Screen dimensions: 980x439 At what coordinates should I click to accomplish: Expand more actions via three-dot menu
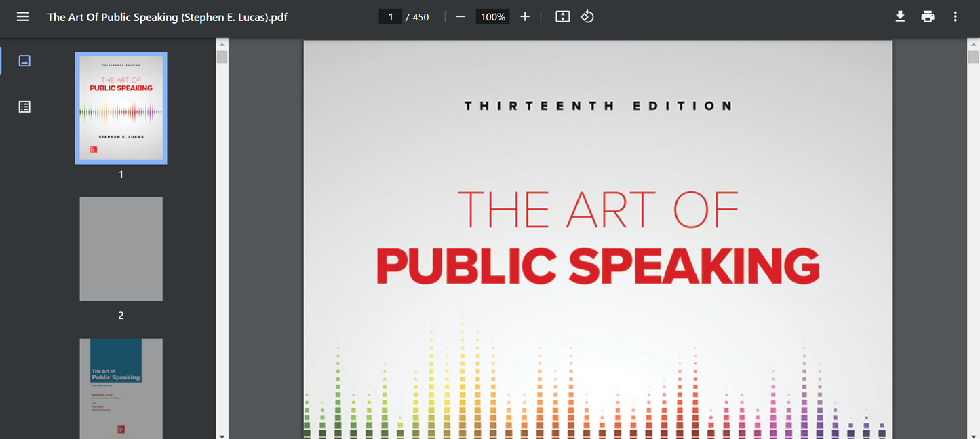click(x=955, y=16)
